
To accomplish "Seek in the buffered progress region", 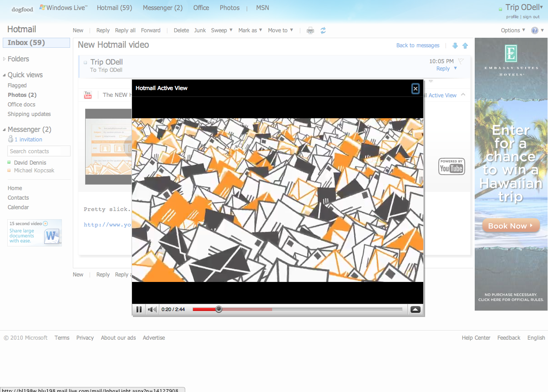I will pyautogui.click(x=247, y=309).
